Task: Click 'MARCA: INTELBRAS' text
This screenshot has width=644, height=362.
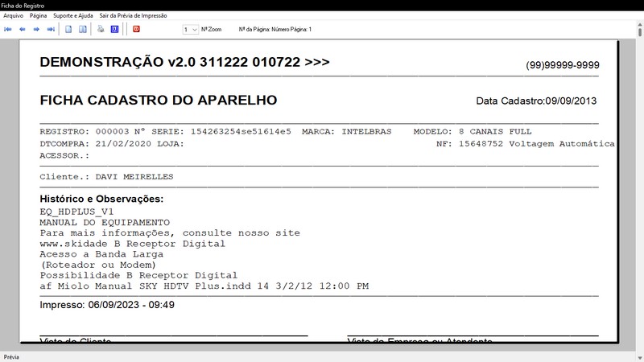Action: [x=347, y=132]
